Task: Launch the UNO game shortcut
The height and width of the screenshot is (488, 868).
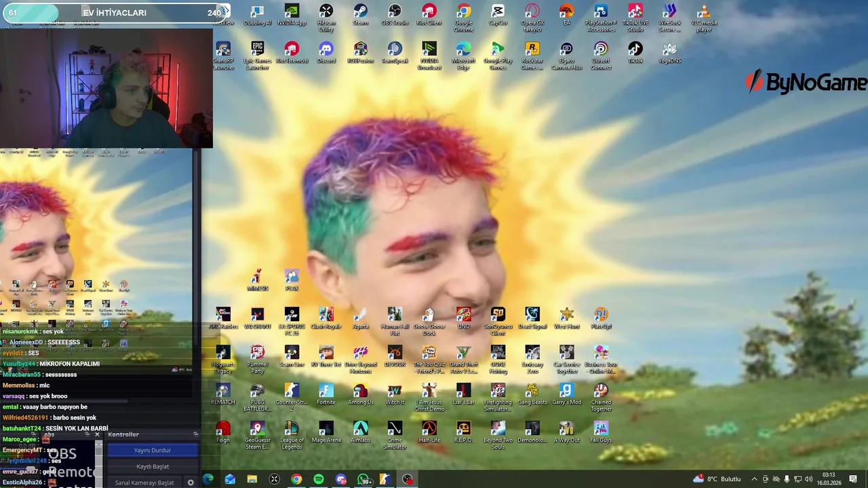Action: [463, 319]
